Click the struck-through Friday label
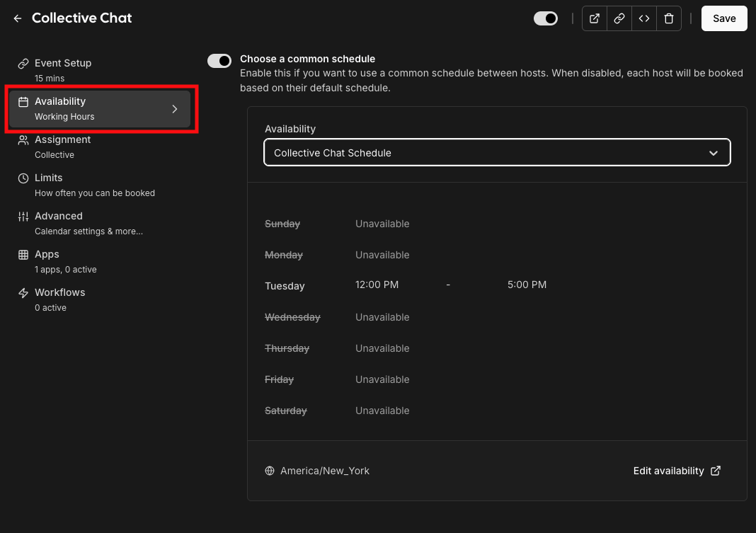 279,379
